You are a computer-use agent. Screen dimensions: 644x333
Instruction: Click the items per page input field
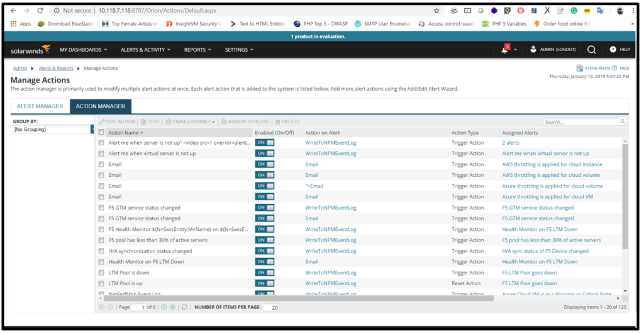pos(271,308)
